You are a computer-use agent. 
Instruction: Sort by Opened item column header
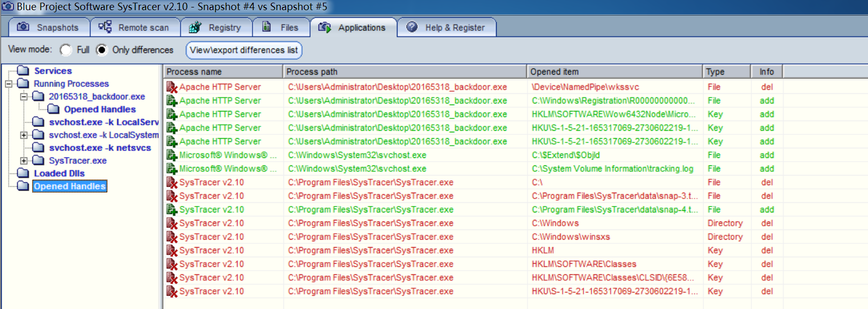pos(615,72)
